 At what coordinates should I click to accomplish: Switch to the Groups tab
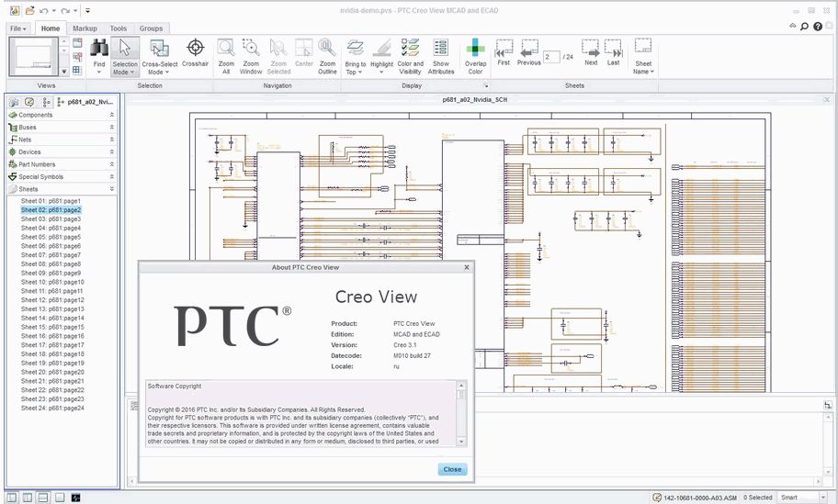pos(151,28)
